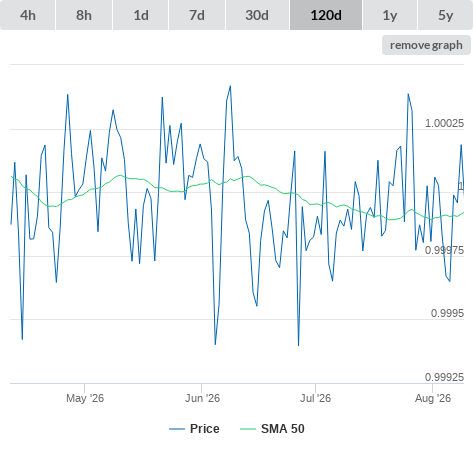The height and width of the screenshot is (455, 474).
Task: Click the May '26 axis tick label
Action: 85,398
